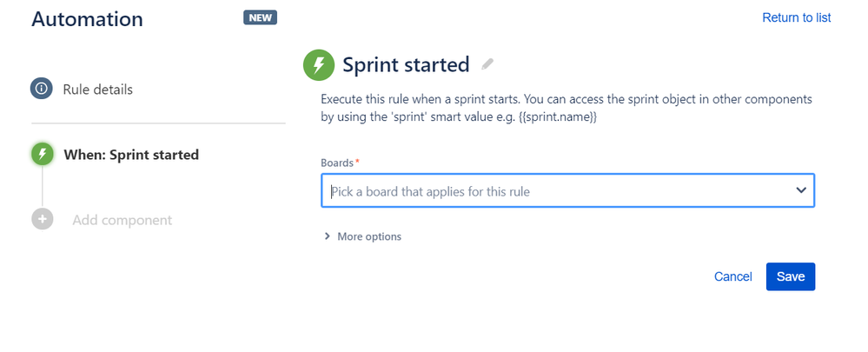
Task: Click the More options text label
Action: 369,236
